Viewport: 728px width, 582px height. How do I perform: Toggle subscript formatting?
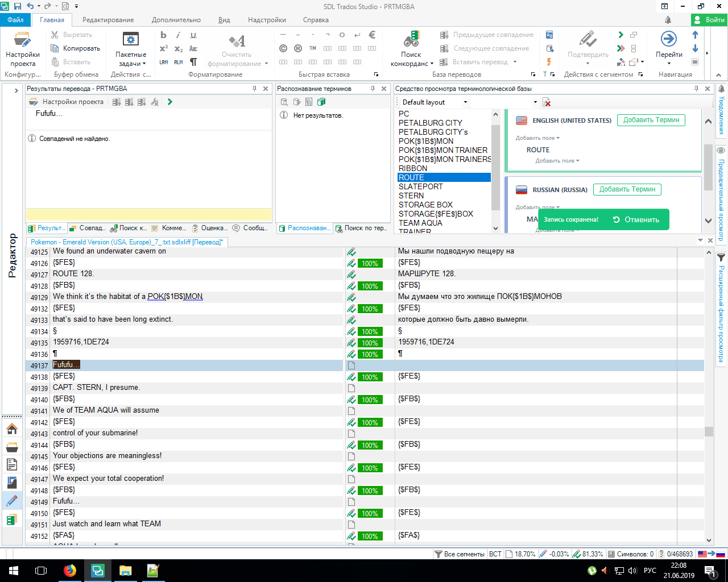click(179, 48)
